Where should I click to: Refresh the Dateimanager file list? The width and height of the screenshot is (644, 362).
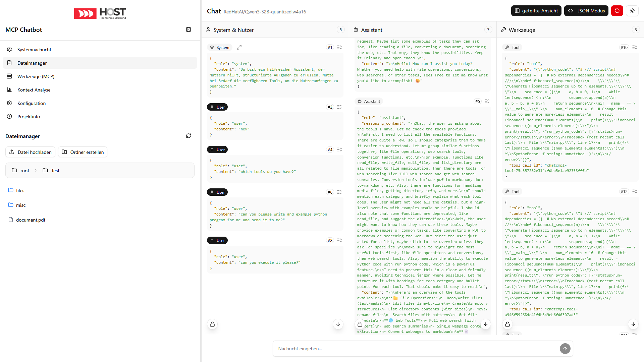pyautogui.click(x=189, y=136)
